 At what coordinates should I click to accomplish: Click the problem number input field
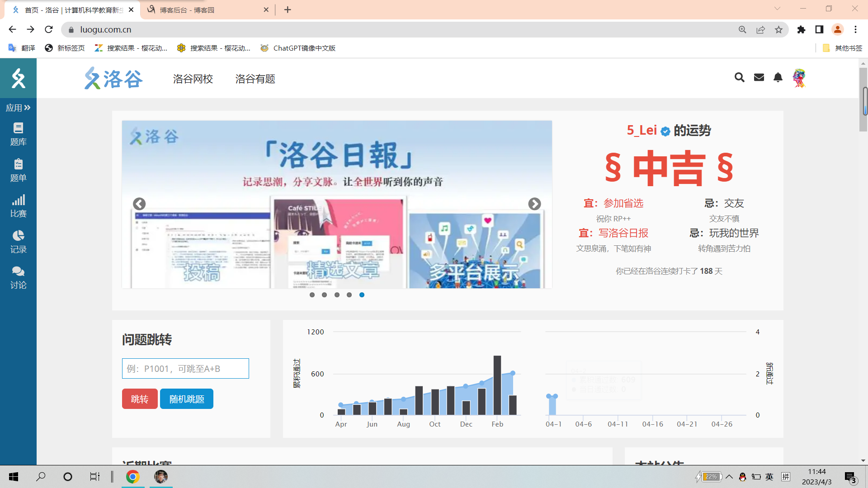[x=185, y=369]
